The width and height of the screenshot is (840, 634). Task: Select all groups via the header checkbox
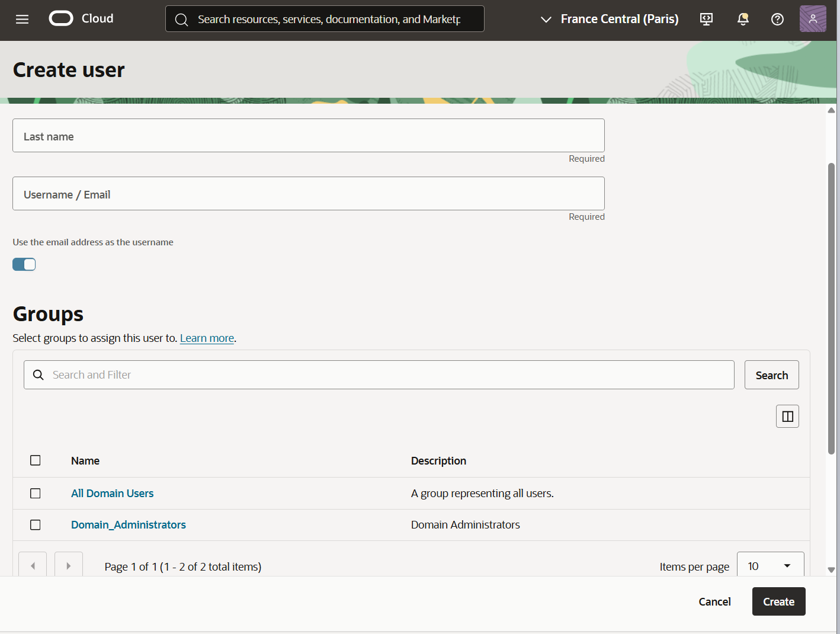[35, 460]
